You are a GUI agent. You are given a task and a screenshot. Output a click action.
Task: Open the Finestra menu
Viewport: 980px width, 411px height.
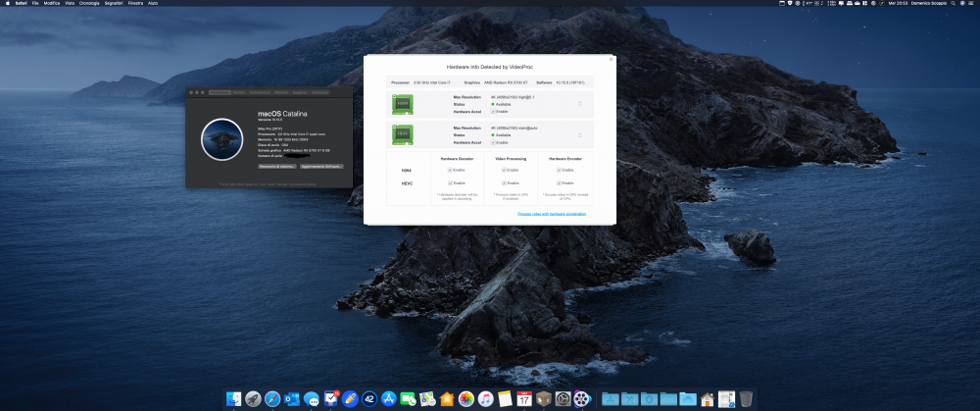click(x=135, y=3)
